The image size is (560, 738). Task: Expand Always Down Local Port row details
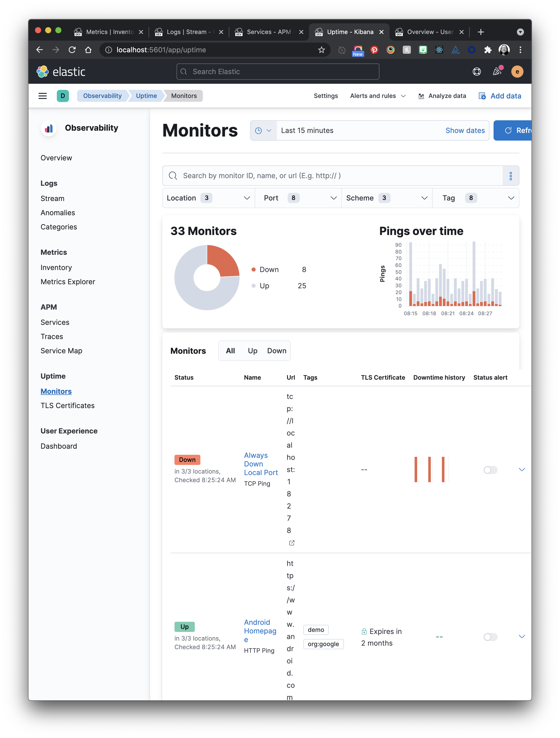pyautogui.click(x=522, y=470)
